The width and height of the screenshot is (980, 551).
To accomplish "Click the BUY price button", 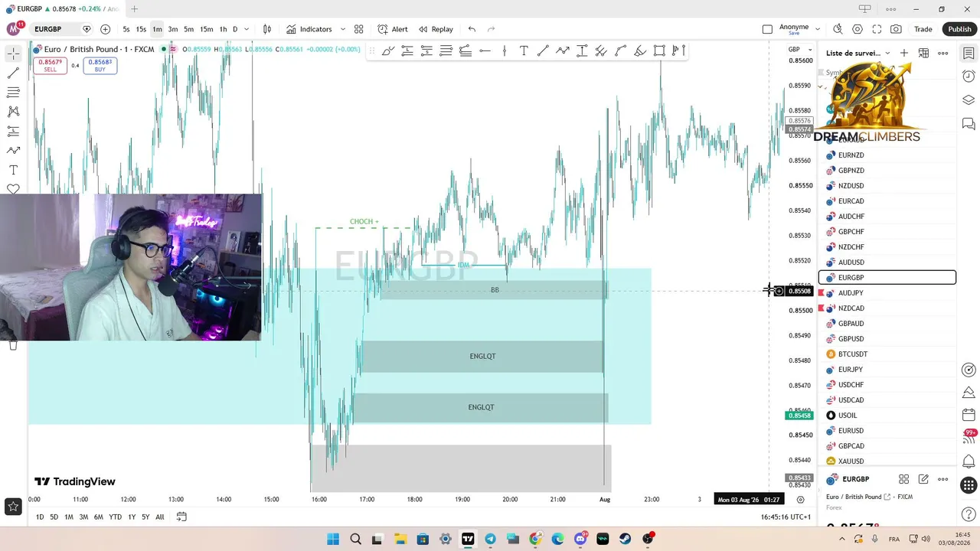I will pyautogui.click(x=100, y=66).
